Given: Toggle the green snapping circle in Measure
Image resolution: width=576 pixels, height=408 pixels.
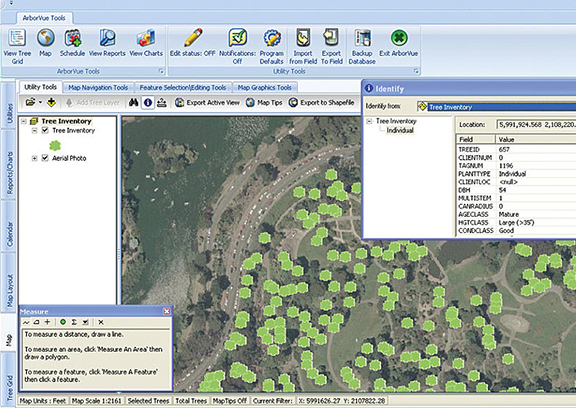Looking at the screenshot, I should tap(63, 322).
